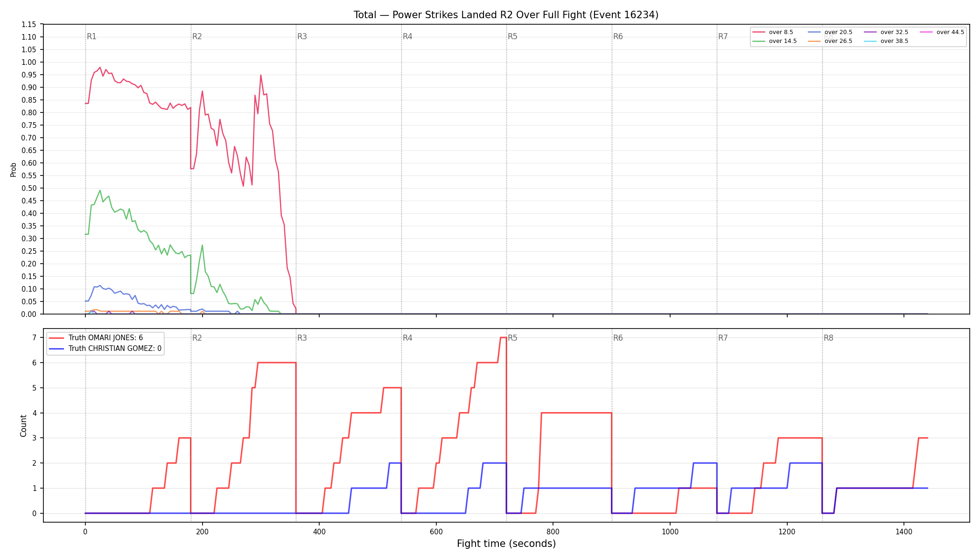Click the 6 tick on the Count axis
This screenshot has height=560, width=980.
34,363
